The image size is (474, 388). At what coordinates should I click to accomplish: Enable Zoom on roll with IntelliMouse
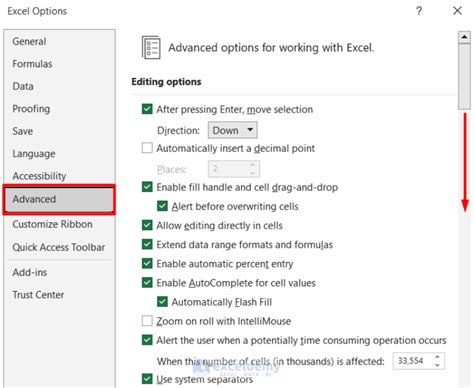pos(147,321)
